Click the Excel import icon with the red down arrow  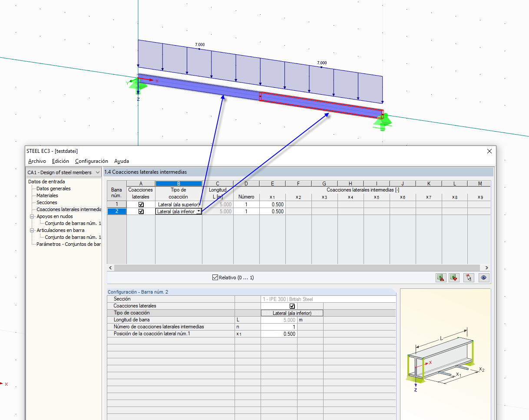pos(454,278)
